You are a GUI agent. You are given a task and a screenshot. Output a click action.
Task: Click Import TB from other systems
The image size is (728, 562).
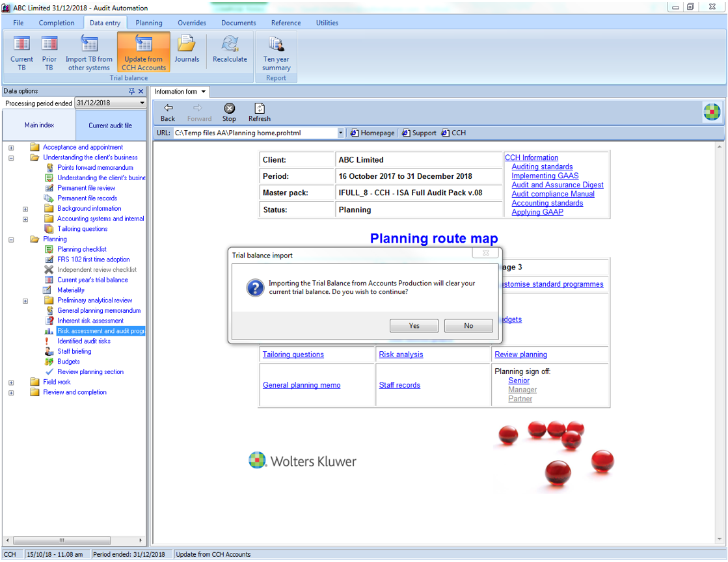point(89,52)
